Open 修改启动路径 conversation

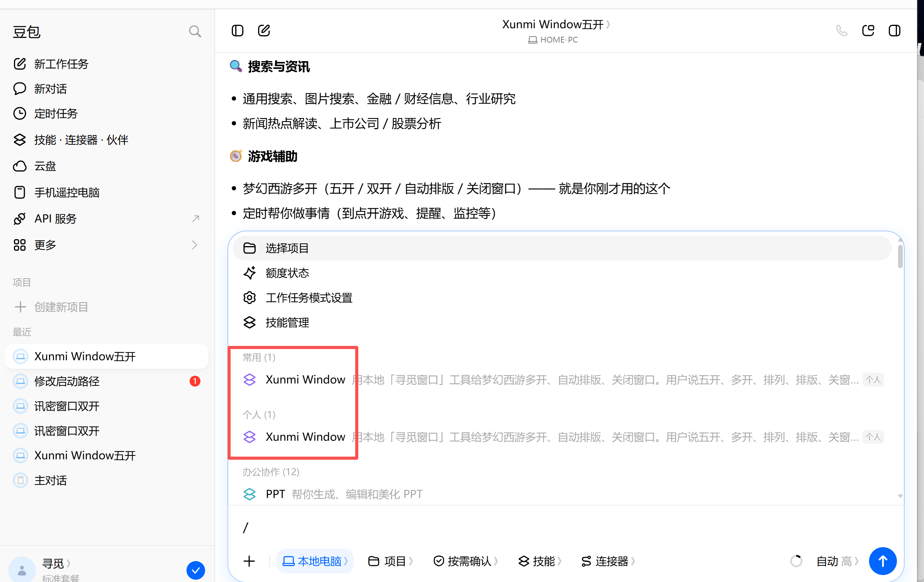point(106,381)
